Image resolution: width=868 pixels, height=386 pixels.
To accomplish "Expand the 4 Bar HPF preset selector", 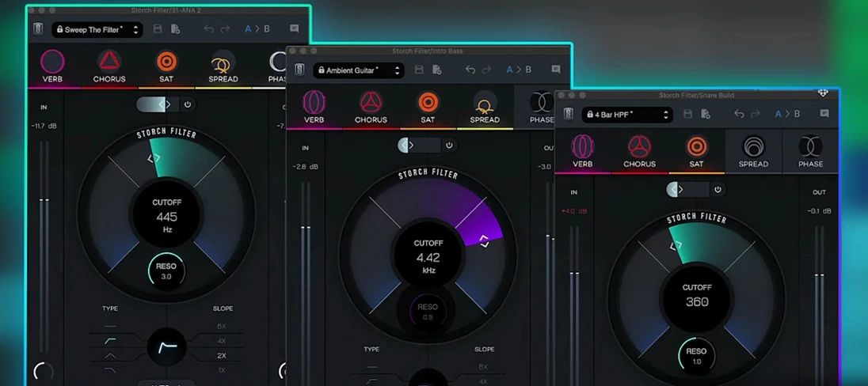I will click(627, 115).
